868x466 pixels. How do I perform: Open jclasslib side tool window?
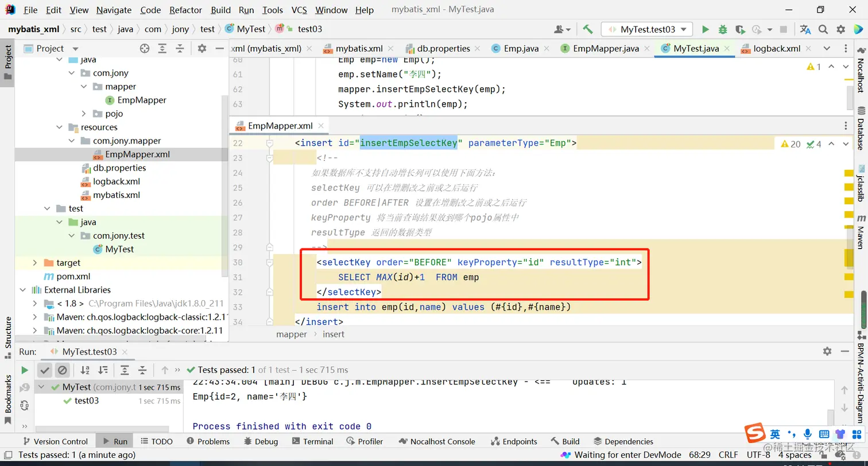click(x=861, y=182)
